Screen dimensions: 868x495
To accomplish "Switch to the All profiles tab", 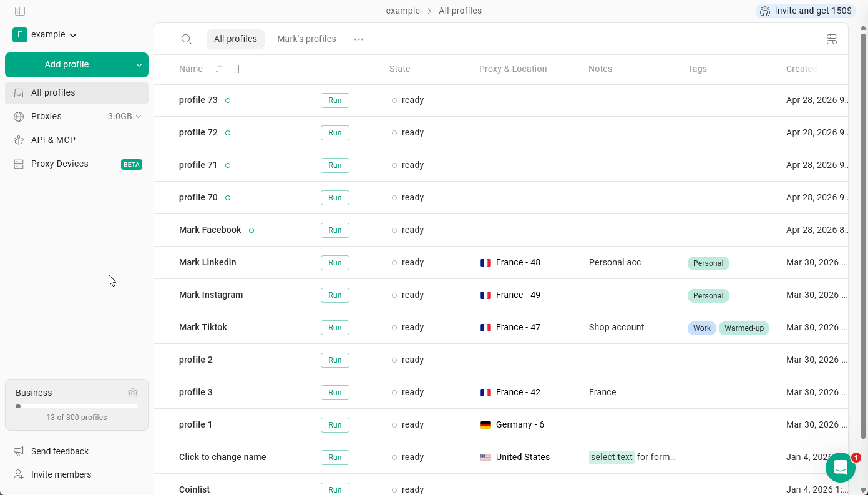I will coord(235,39).
